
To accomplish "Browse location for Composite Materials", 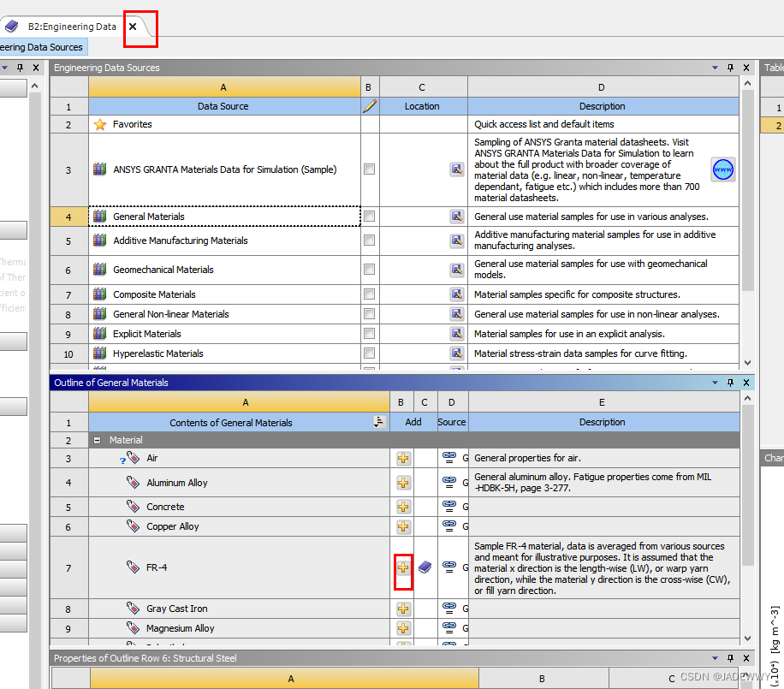I will click(456, 294).
